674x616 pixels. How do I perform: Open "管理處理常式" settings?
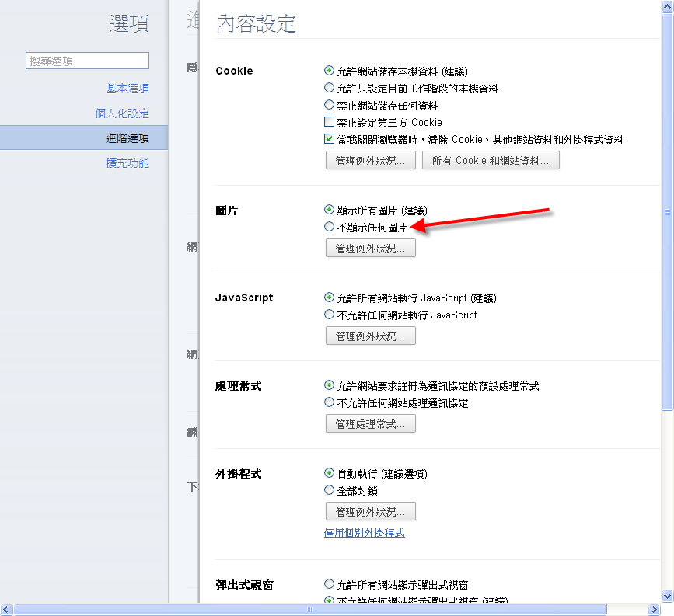370,423
